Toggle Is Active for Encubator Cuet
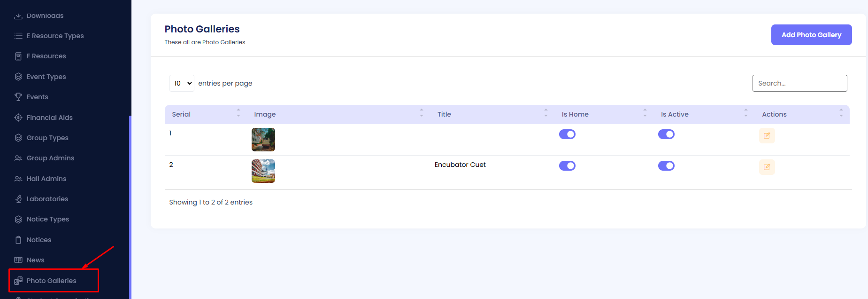This screenshot has width=868, height=299. [666, 166]
